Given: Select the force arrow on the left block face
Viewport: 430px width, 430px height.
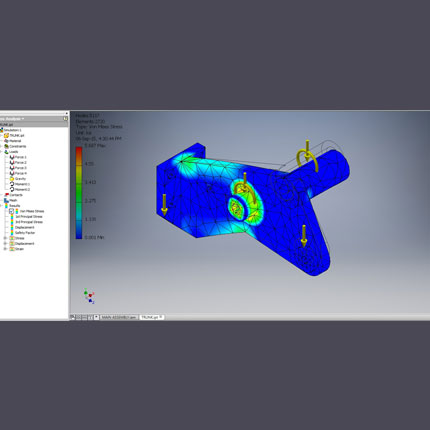Looking at the screenshot, I should tap(164, 204).
